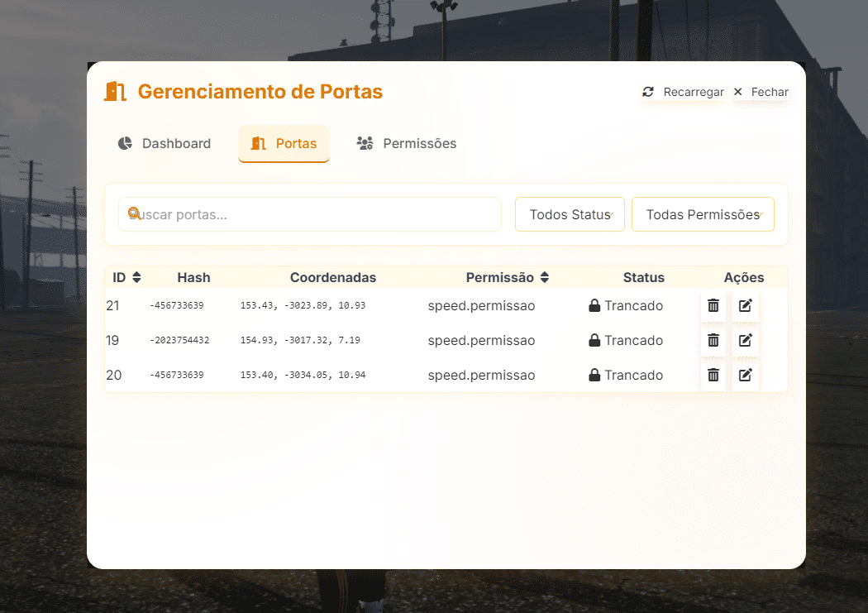Click the search magnifier icon
This screenshot has height=613, width=868.
coord(134,213)
